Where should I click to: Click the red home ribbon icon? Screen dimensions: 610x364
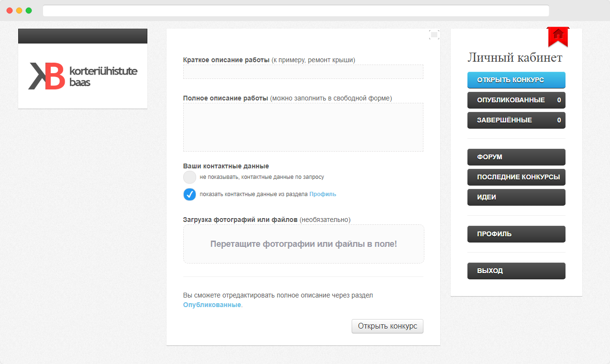(558, 35)
